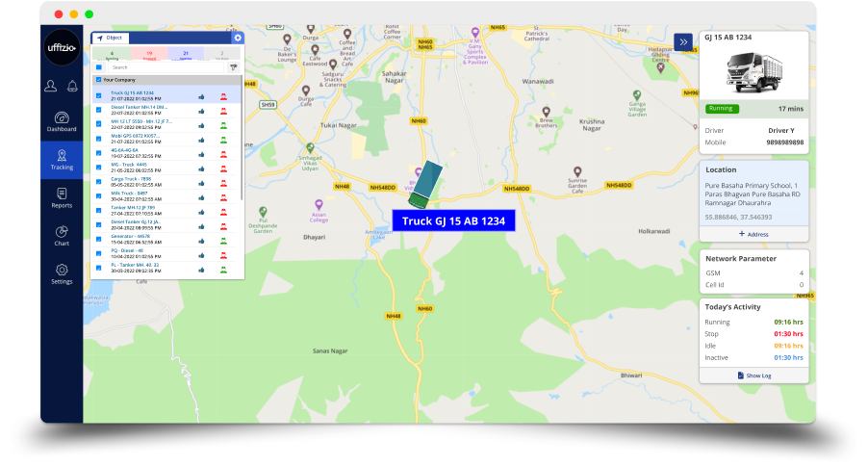Click thumbs-up icon for 4G-6A-4G-6A

201,155
